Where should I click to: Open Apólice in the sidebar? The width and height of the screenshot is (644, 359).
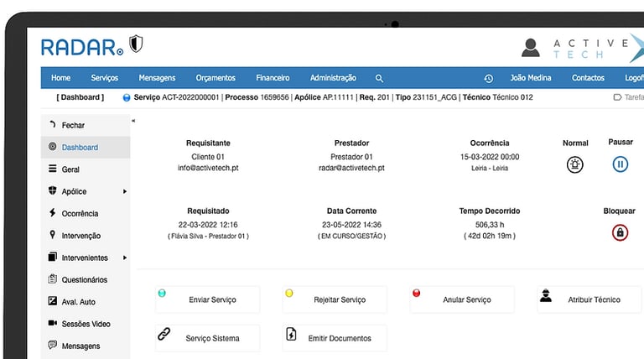coord(86,191)
